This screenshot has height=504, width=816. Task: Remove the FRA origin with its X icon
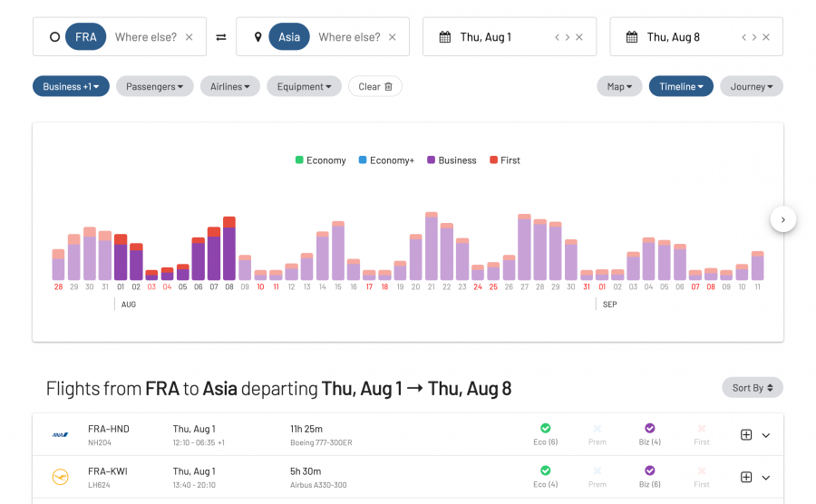pos(189,37)
